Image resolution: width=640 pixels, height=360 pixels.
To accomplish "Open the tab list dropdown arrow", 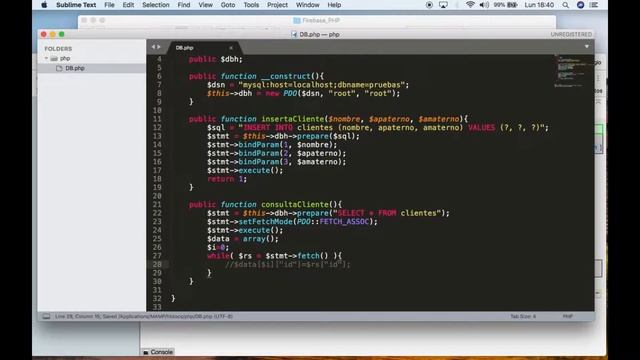I will pos(587,47).
